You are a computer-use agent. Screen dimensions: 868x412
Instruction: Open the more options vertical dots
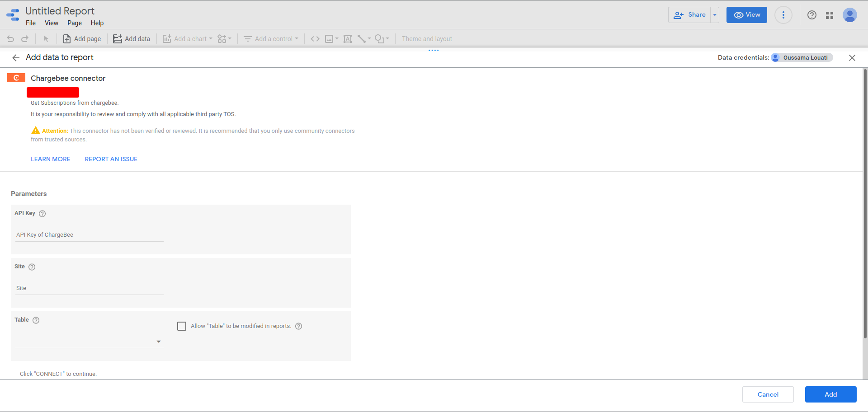pos(783,15)
